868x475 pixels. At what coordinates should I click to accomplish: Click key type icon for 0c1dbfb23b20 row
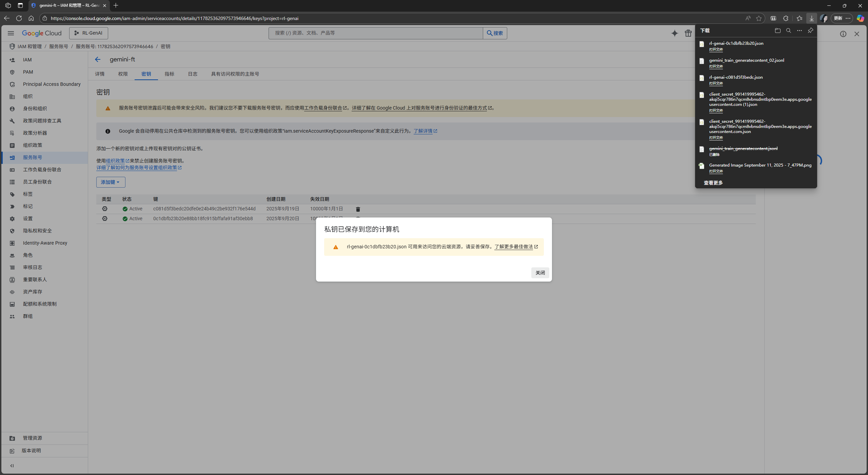[105, 218]
